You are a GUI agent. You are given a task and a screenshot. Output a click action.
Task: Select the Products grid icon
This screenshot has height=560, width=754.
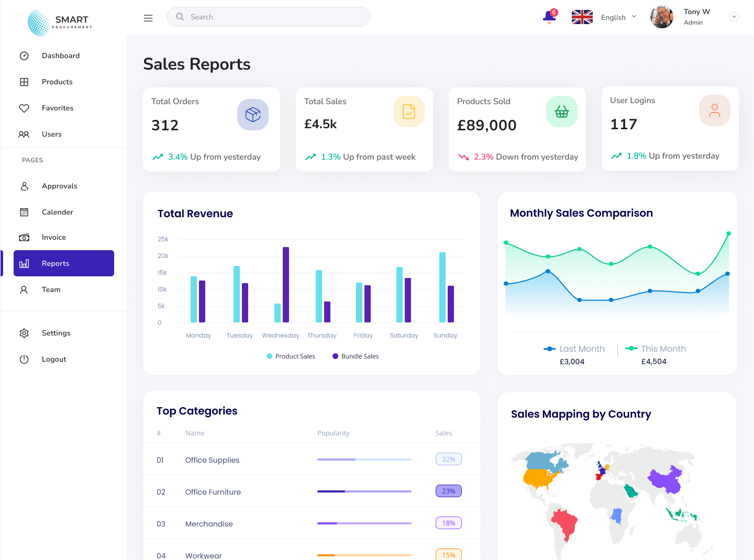(24, 82)
